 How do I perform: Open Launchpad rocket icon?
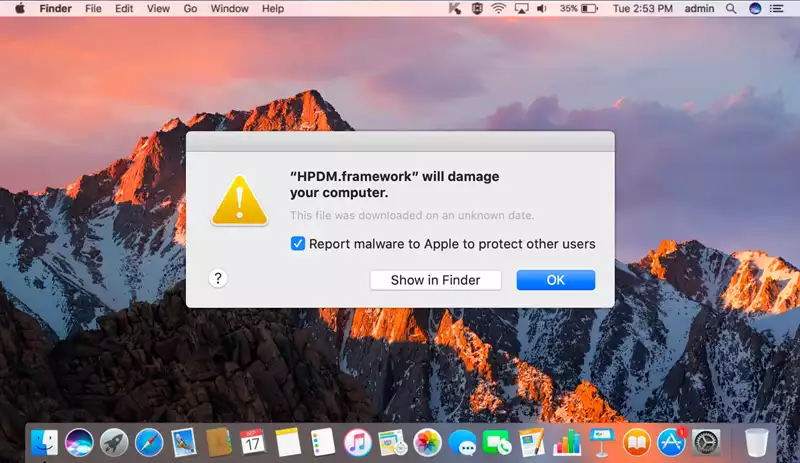[114, 443]
